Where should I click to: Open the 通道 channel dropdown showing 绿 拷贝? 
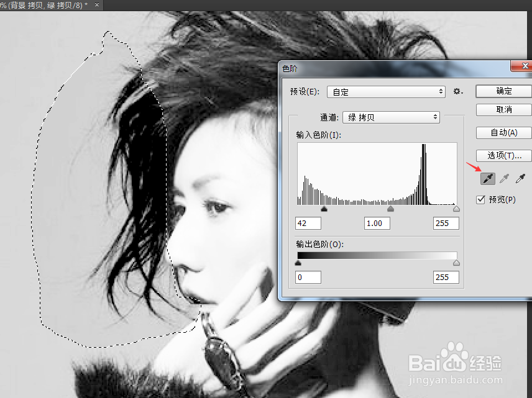click(390, 117)
